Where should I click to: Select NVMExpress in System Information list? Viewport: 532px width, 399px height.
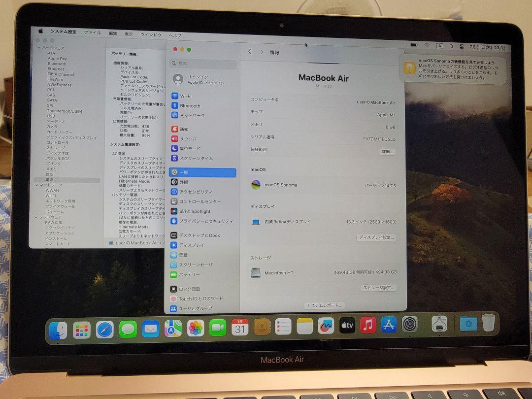60,85
